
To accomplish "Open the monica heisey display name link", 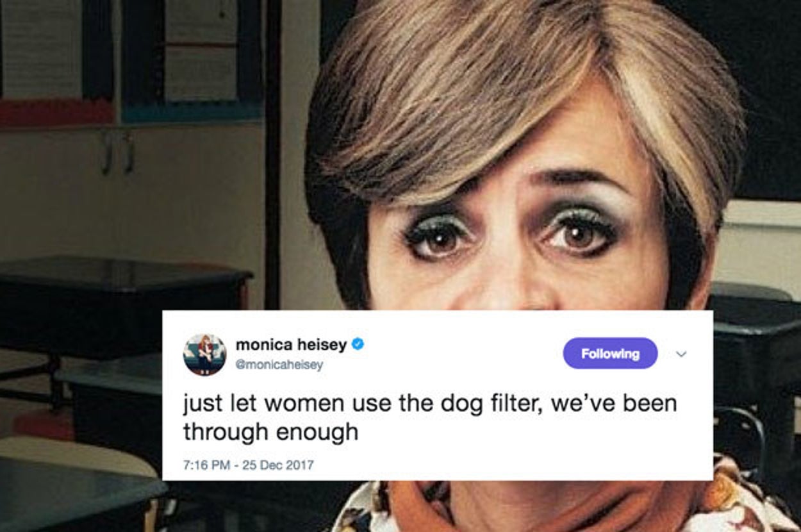I will 291,345.
